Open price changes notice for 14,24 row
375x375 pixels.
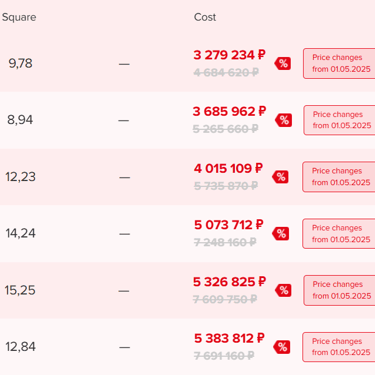pyautogui.click(x=339, y=234)
